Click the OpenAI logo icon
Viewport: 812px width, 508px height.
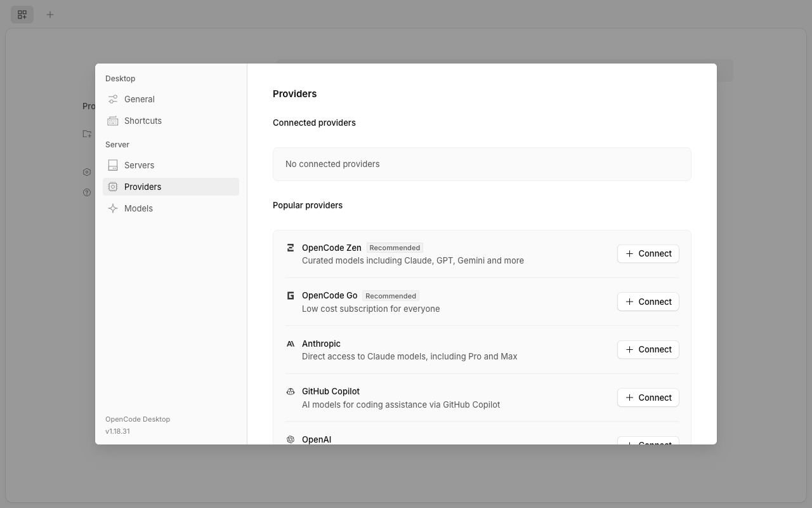291,439
